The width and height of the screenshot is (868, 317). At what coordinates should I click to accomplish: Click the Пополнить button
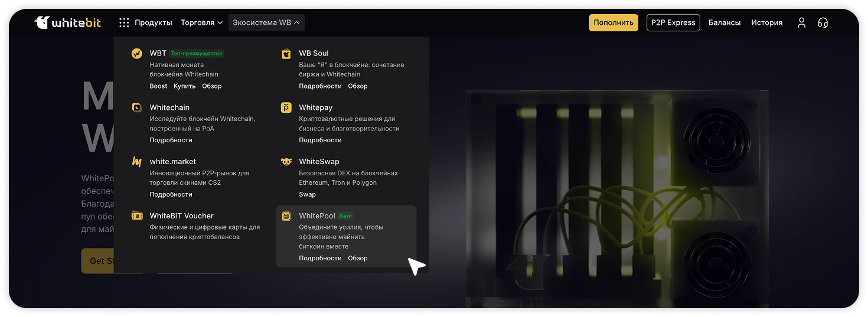pyautogui.click(x=614, y=23)
